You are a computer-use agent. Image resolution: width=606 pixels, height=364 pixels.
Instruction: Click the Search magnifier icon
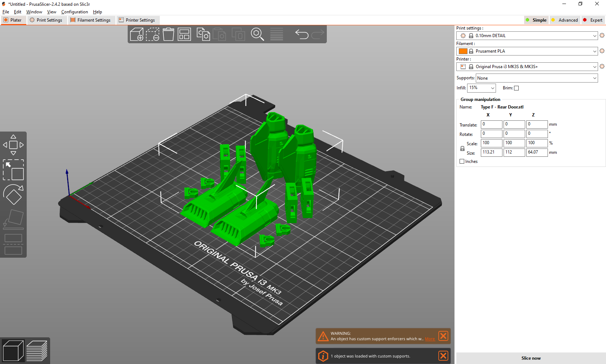click(x=258, y=34)
